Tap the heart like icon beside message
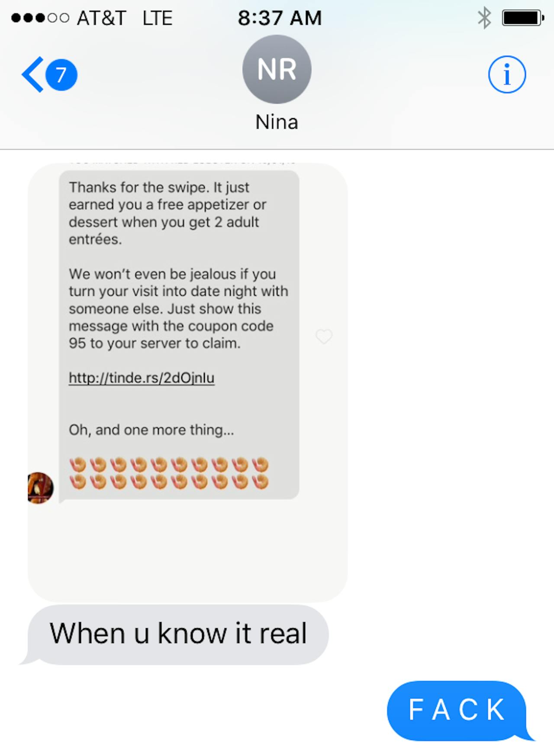 point(324,336)
